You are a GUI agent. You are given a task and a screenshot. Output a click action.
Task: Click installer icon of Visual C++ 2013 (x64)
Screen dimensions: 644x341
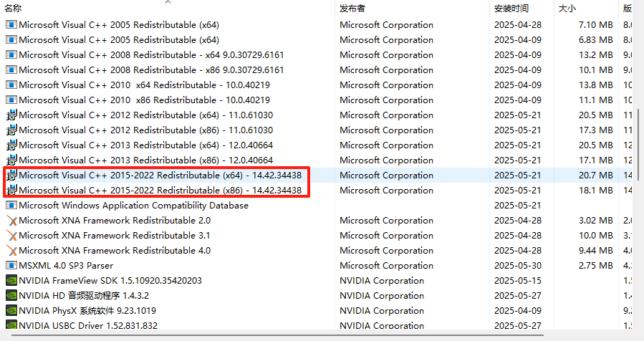coord(11,145)
